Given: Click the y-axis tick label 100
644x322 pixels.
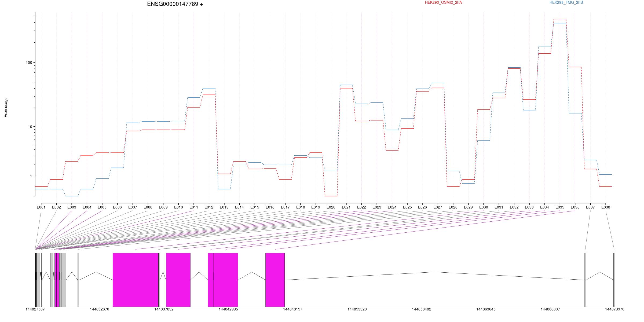Looking at the screenshot, I should 29,63.
